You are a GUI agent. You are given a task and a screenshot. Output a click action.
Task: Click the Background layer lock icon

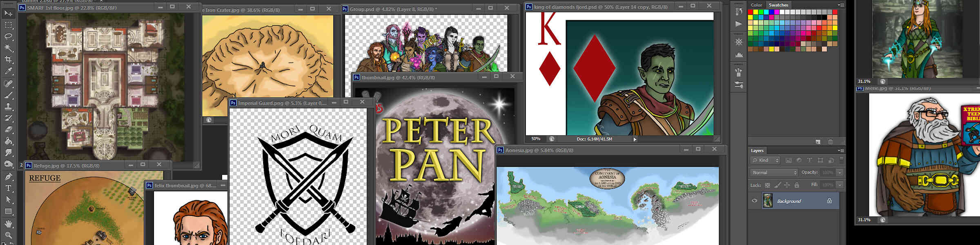pos(829,201)
